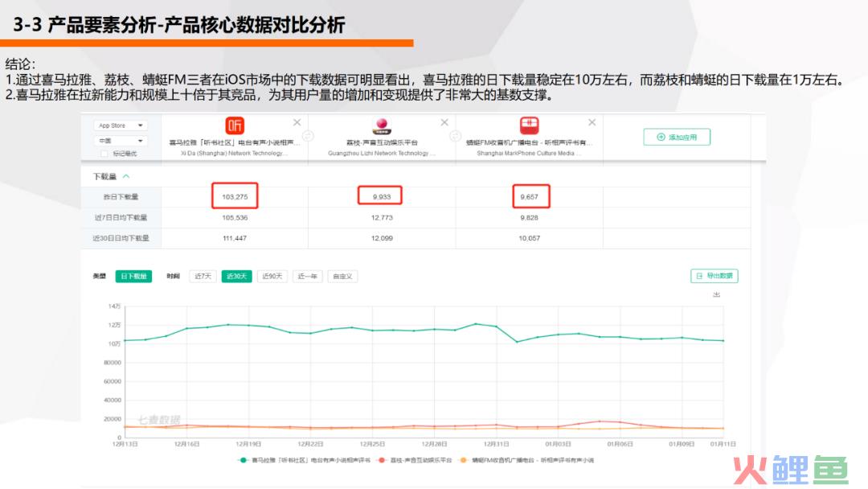Select the 日下载量 type tab
868x489 pixels.
coord(133,277)
